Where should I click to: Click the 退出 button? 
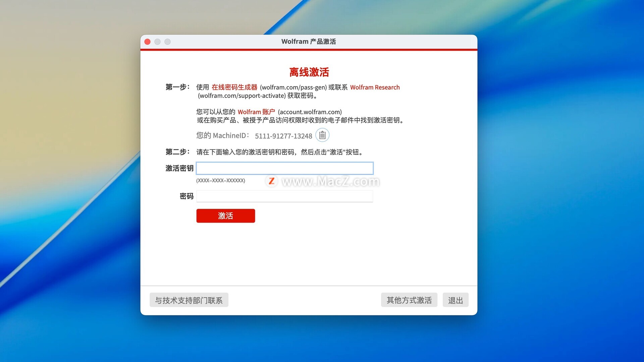(455, 300)
